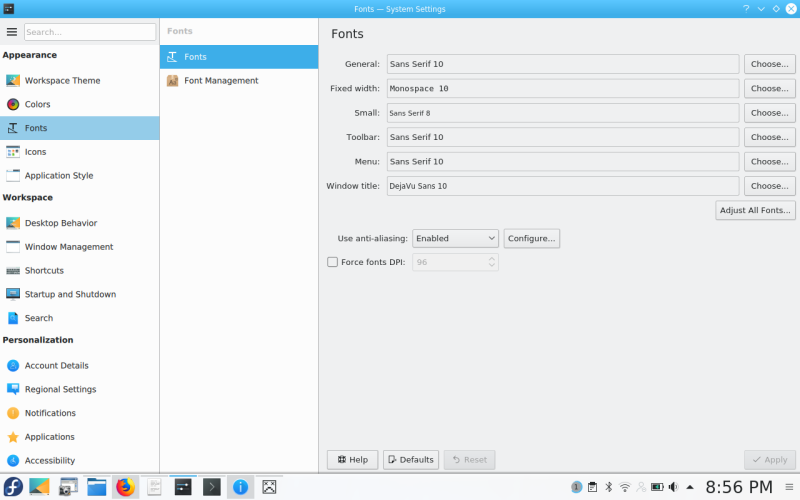
Task: Open Notifications settings
Action: (x=80, y=413)
